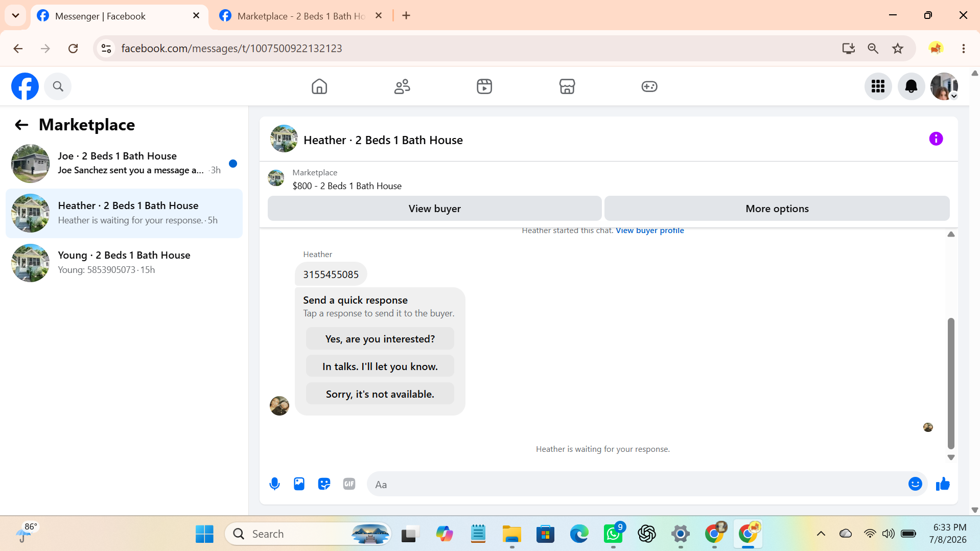This screenshot has width=980, height=551.
Task: Open the account profile picture menu
Action: point(944,86)
